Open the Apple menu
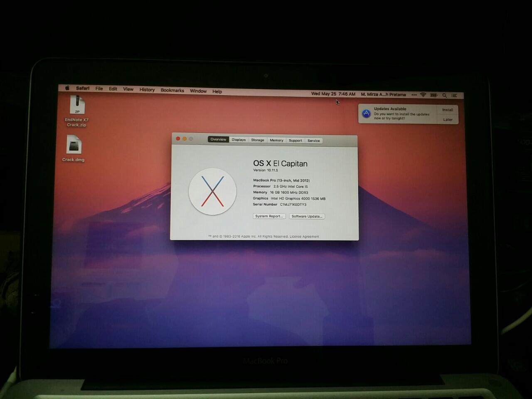Viewport: 532px width, 399px height. (67, 88)
